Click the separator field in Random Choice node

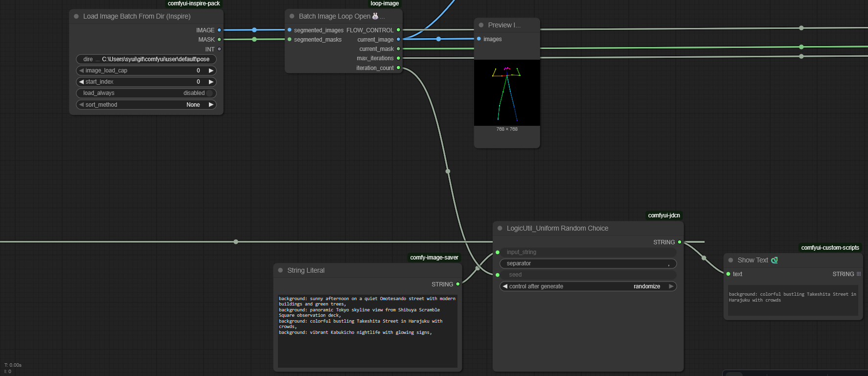tap(587, 263)
